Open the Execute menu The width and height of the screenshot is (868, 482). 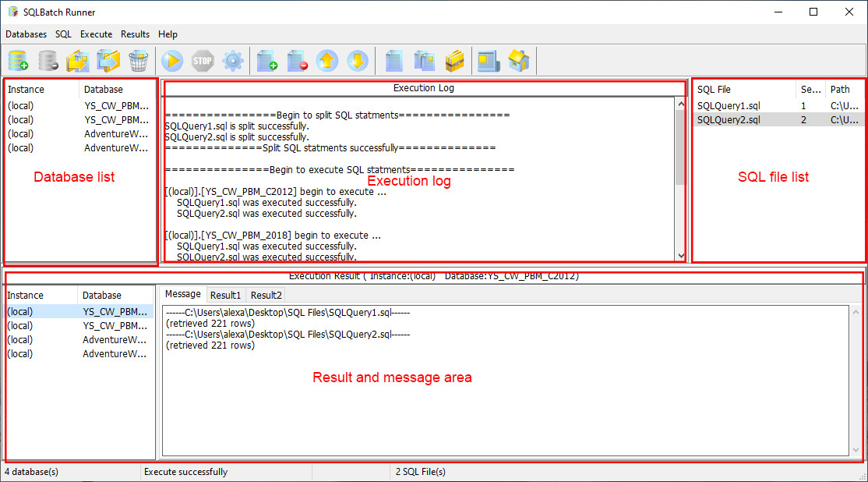coord(97,34)
